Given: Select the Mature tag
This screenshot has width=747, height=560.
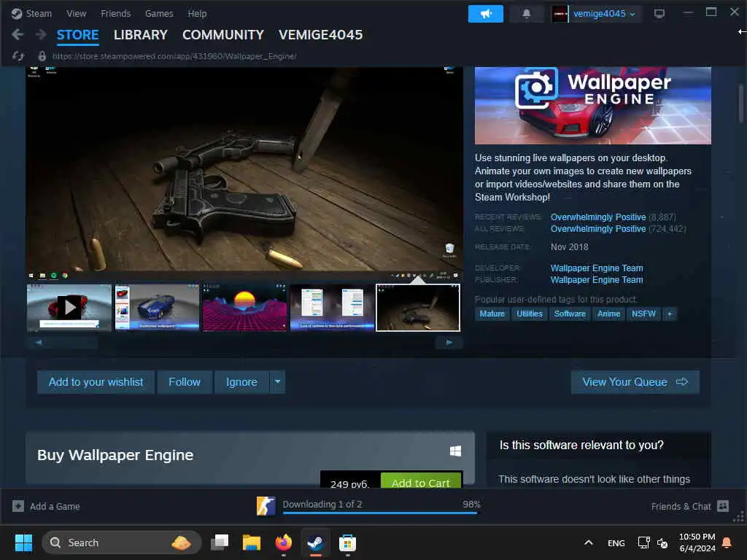Looking at the screenshot, I should click(492, 314).
